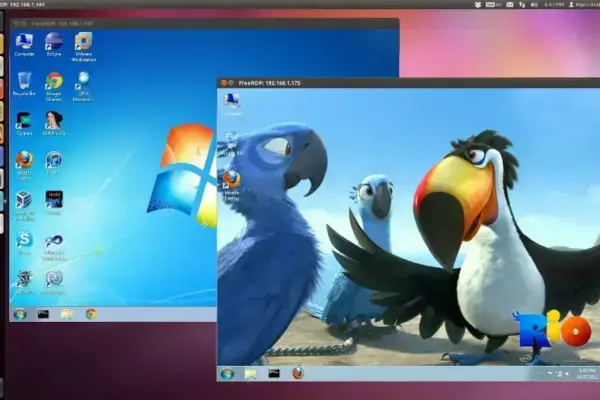Open Computer icon in the left window
The image size is (600, 400).
tap(24, 44)
